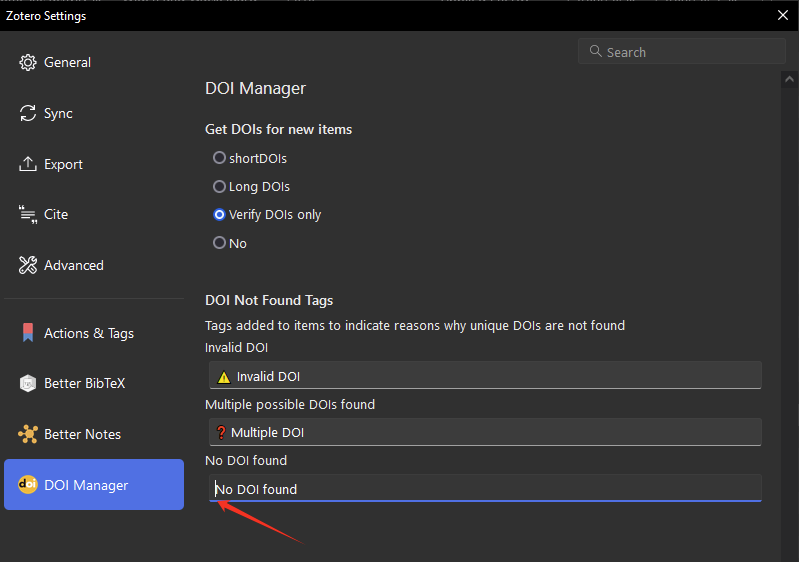Click the Better Notes icon
The height and width of the screenshot is (562, 799).
tap(28, 434)
